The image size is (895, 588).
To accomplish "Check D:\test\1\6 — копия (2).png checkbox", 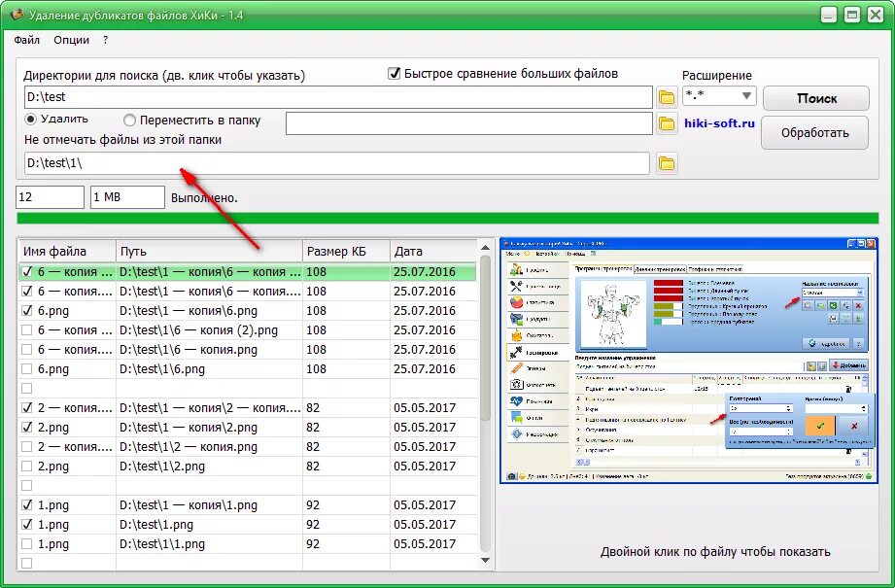I will [x=27, y=330].
